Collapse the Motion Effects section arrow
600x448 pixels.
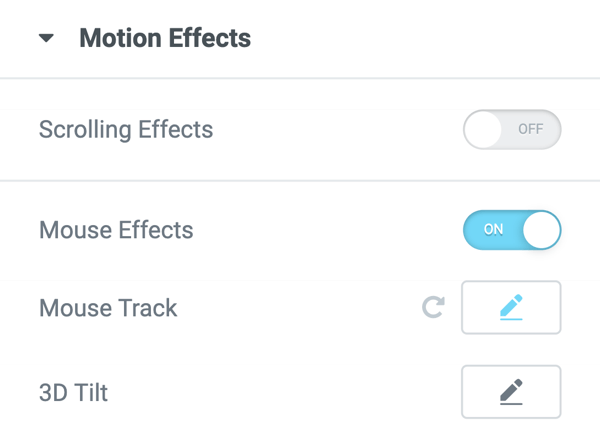pyautogui.click(x=45, y=39)
